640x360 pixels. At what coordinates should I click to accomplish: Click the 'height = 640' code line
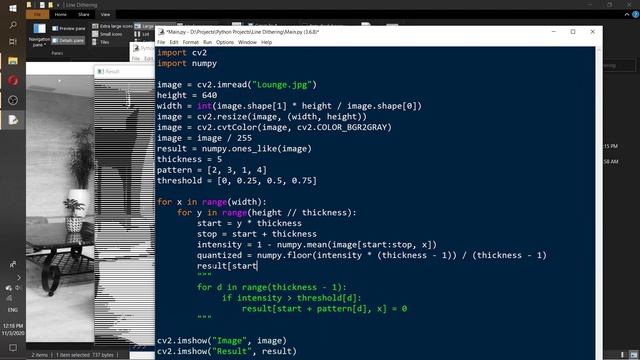coord(187,96)
